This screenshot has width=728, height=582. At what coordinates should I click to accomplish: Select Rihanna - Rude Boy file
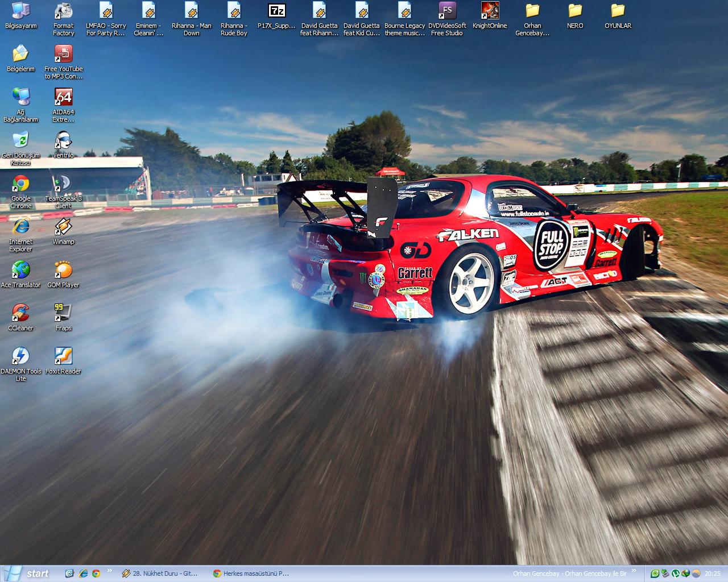[x=234, y=19]
